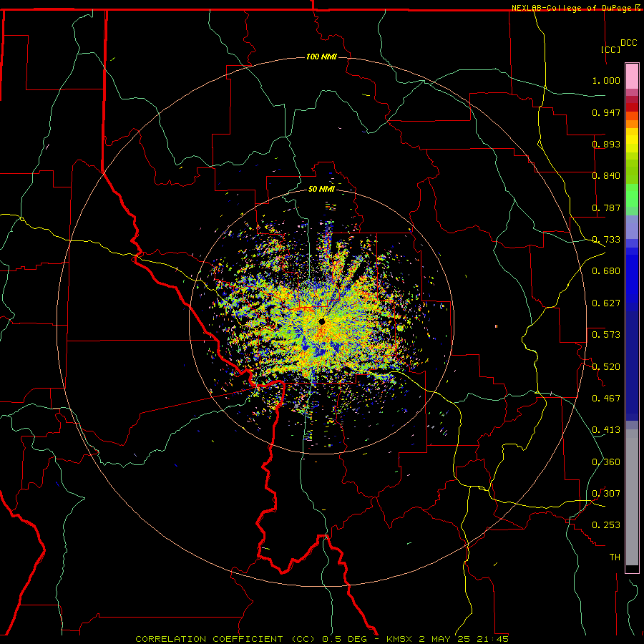The width and height of the screenshot is (644, 644).
Task: Click the DCC legend title
Action: click(x=628, y=43)
